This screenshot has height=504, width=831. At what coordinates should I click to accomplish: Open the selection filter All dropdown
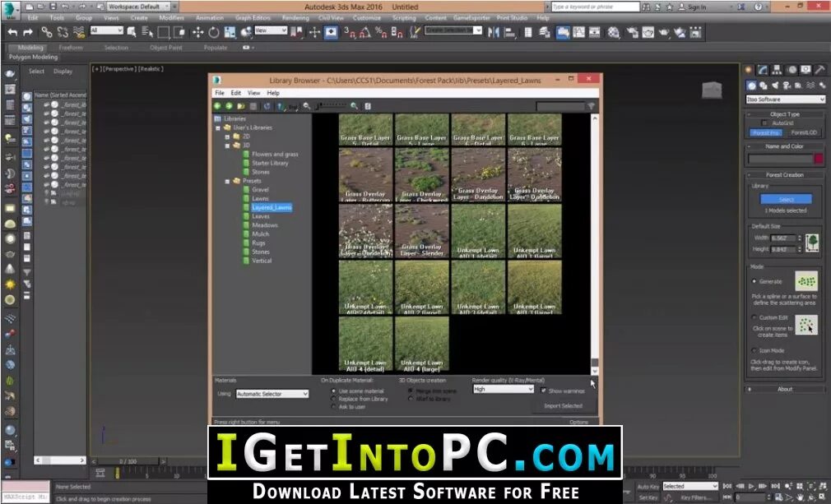pyautogui.click(x=106, y=30)
